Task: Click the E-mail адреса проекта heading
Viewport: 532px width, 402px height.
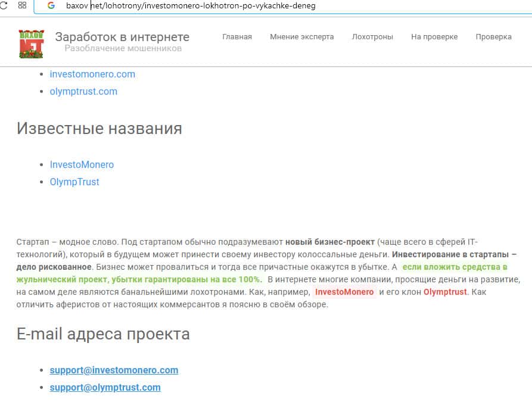Action: click(103, 334)
